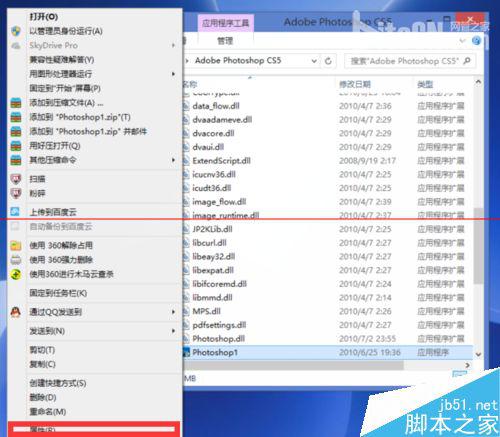The width and height of the screenshot is (500, 437).
Task: Expand the 发送到(N) submenu arrow
Action: click(x=173, y=331)
